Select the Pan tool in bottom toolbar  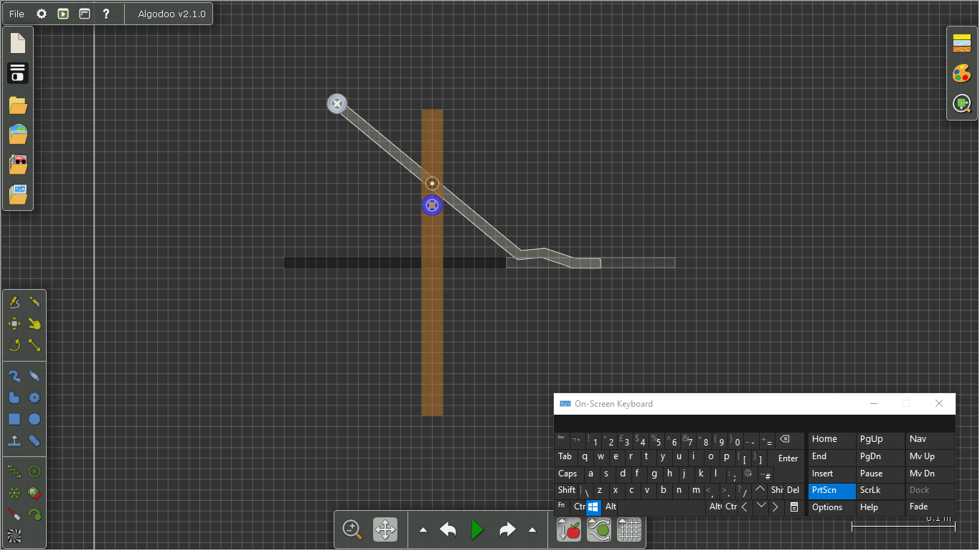(x=385, y=530)
